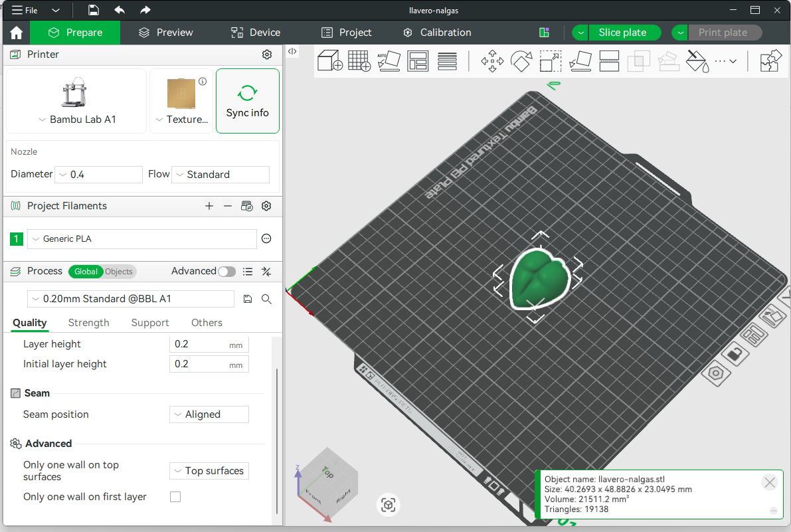
Task: Open the Seam position dropdown
Action: [x=209, y=414]
